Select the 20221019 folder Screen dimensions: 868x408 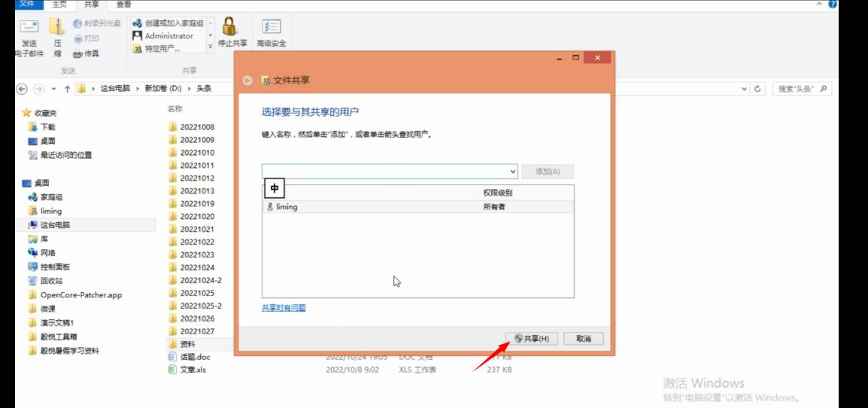(192, 203)
